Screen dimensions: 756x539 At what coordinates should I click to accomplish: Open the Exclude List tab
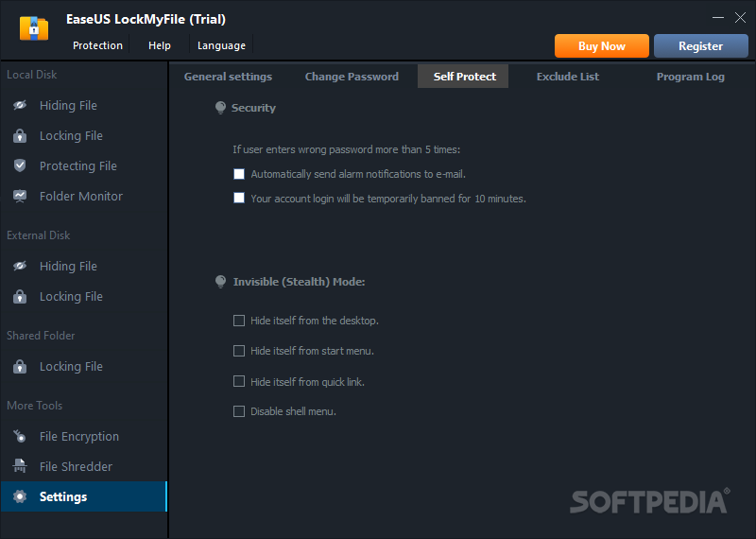tap(568, 77)
